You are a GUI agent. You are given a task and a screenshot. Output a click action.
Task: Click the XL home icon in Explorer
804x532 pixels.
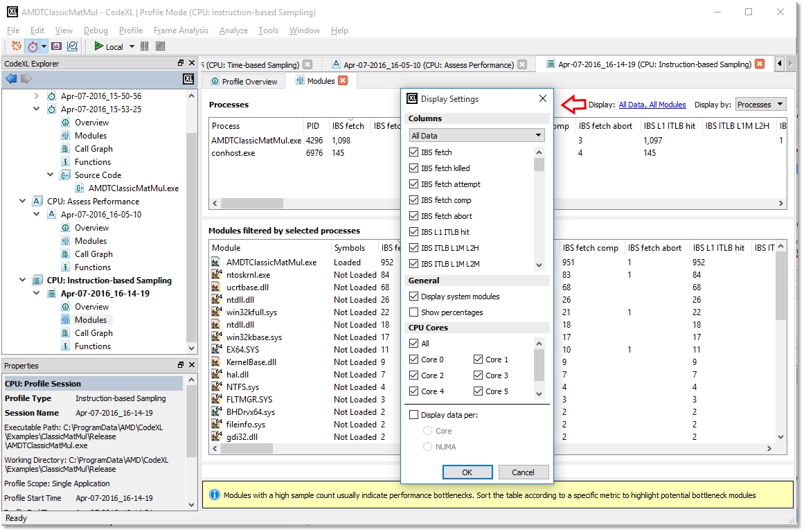pyautogui.click(x=188, y=78)
